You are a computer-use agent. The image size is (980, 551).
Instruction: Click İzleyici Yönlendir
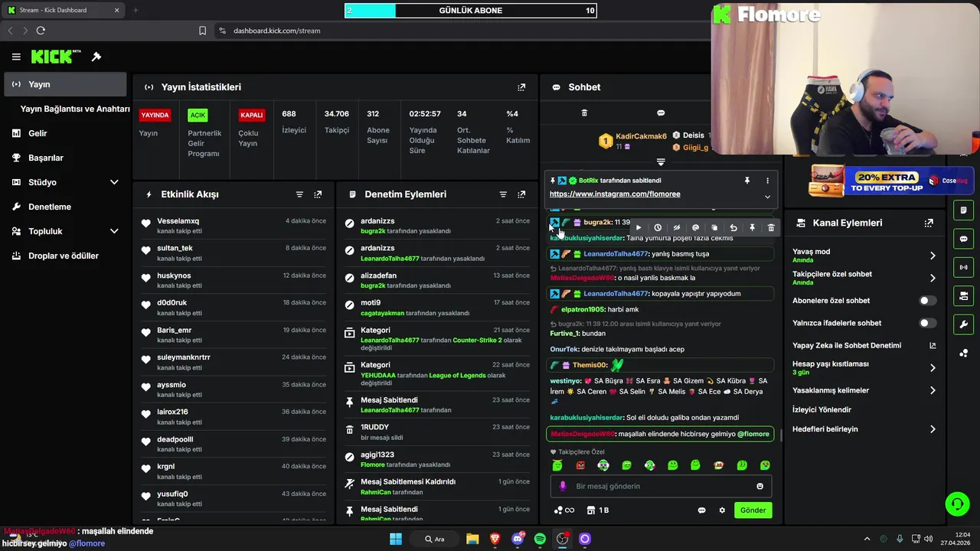coord(822,409)
